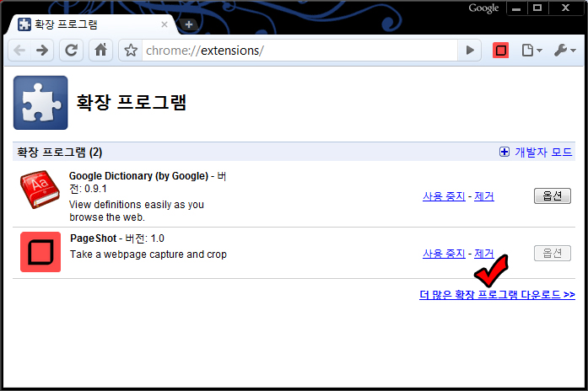Screen dimensions: 588x391
Task: Maximize the Chrome window
Action: [537, 8]
